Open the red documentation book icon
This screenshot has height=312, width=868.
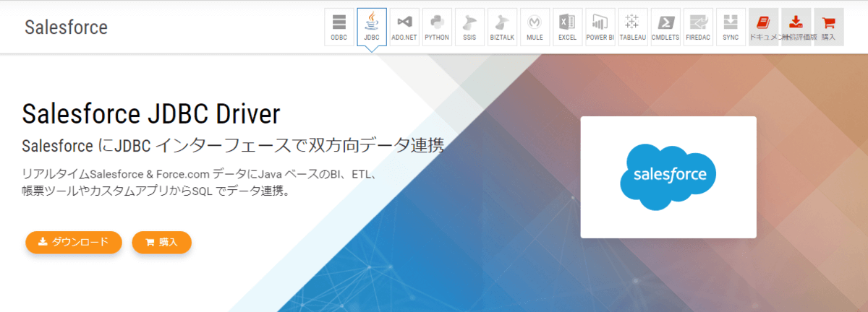pos(763,27)
